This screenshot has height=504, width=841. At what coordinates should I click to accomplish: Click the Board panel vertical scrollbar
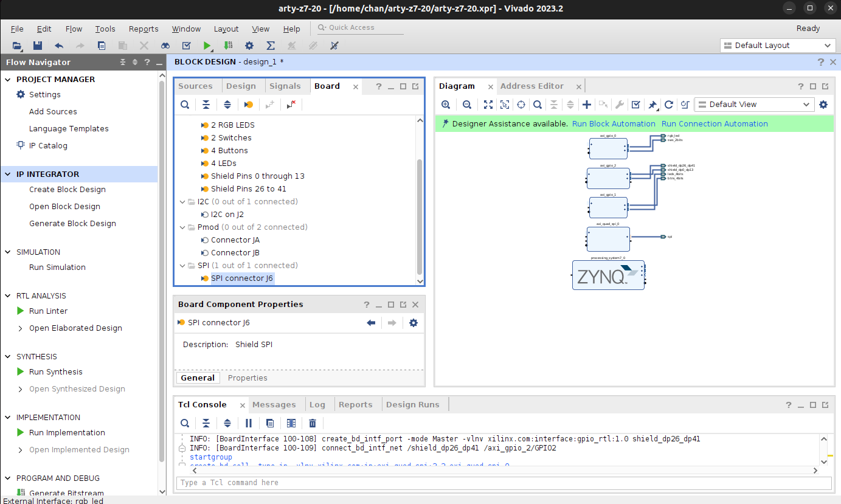420,216
